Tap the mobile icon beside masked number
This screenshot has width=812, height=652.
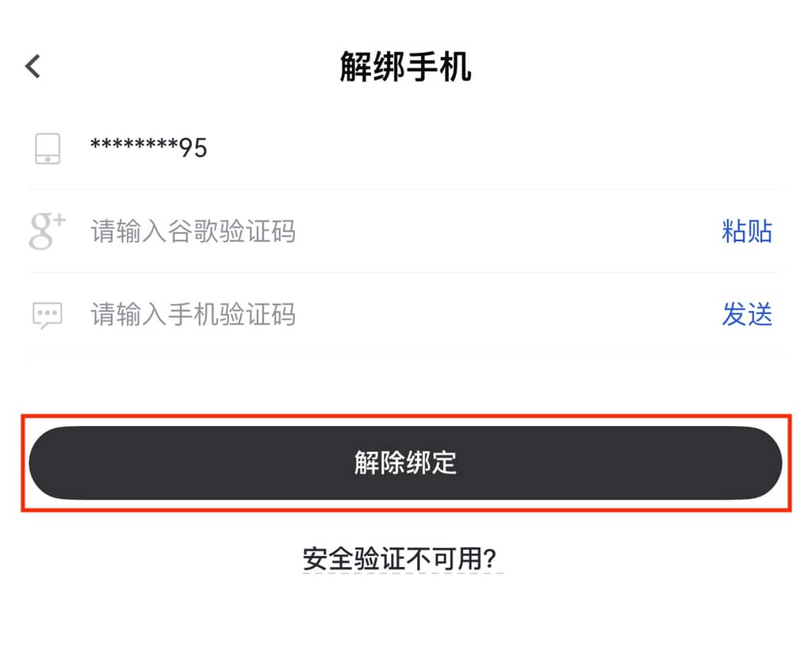(x=48, y=148)
